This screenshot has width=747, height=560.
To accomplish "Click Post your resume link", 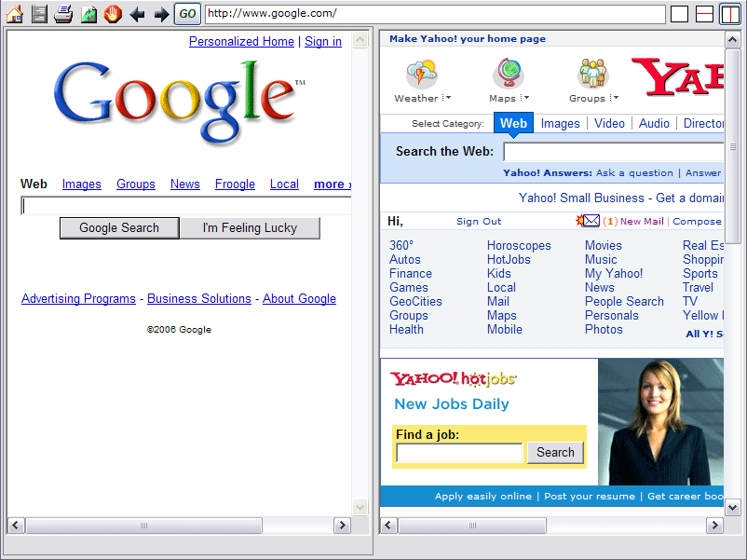I will (x=590, y=496).
